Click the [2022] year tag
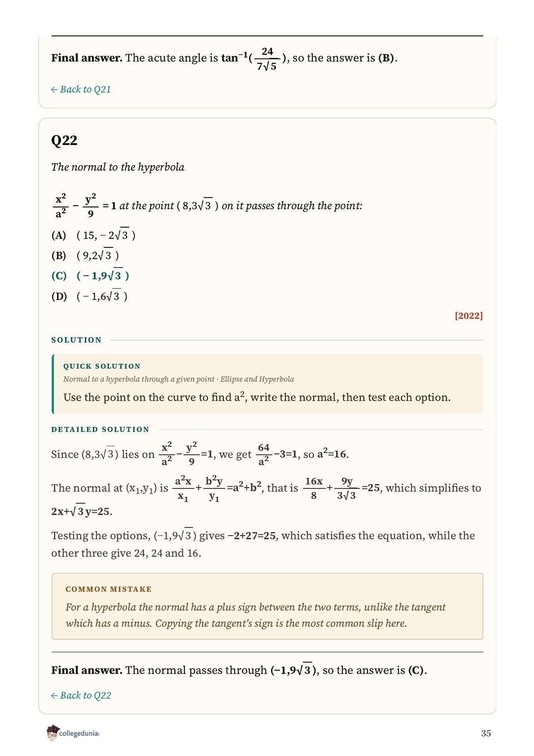 click(469, 316)
